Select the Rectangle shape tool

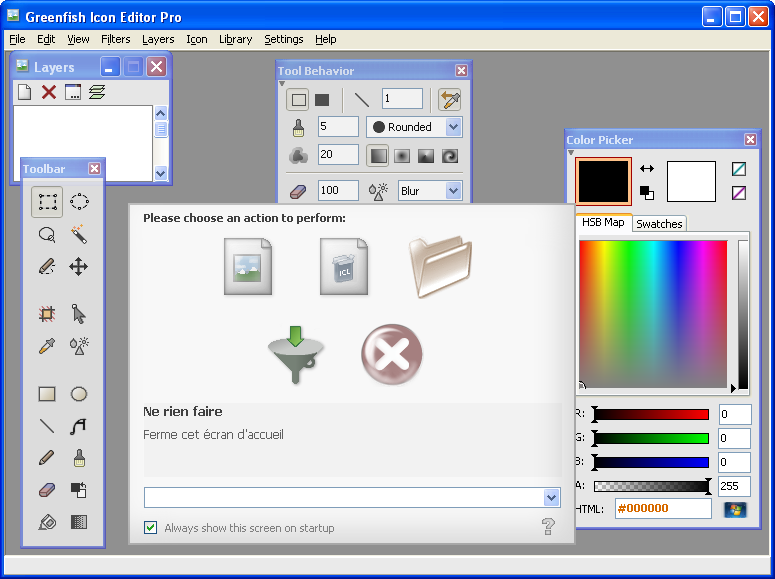47,394
